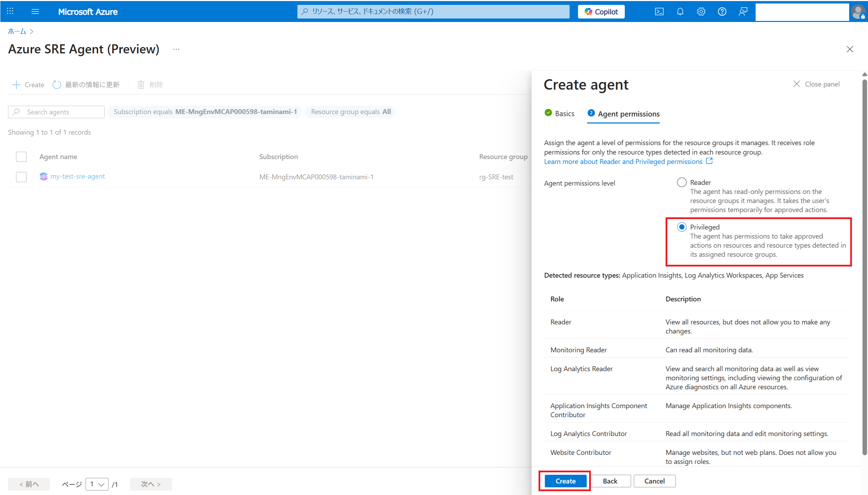Screen dimensions: 868x495
Task: Click the Back button
Action: point(610,481)
